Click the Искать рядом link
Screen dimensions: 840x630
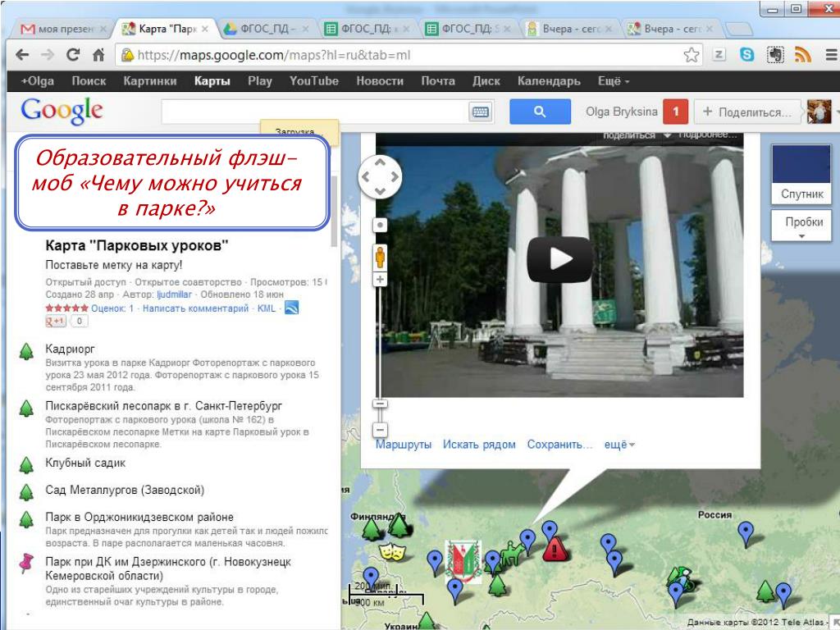479,445
